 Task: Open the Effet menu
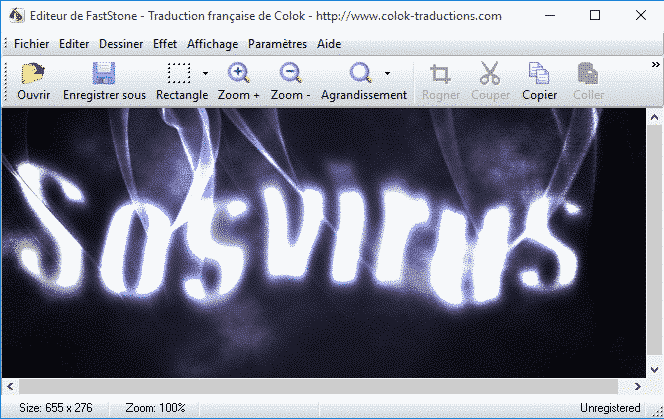165,44
